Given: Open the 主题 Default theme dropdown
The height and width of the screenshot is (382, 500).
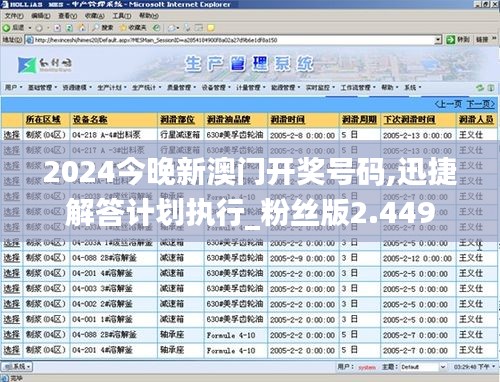Looking at the screenshot, I should click(423, 367).
